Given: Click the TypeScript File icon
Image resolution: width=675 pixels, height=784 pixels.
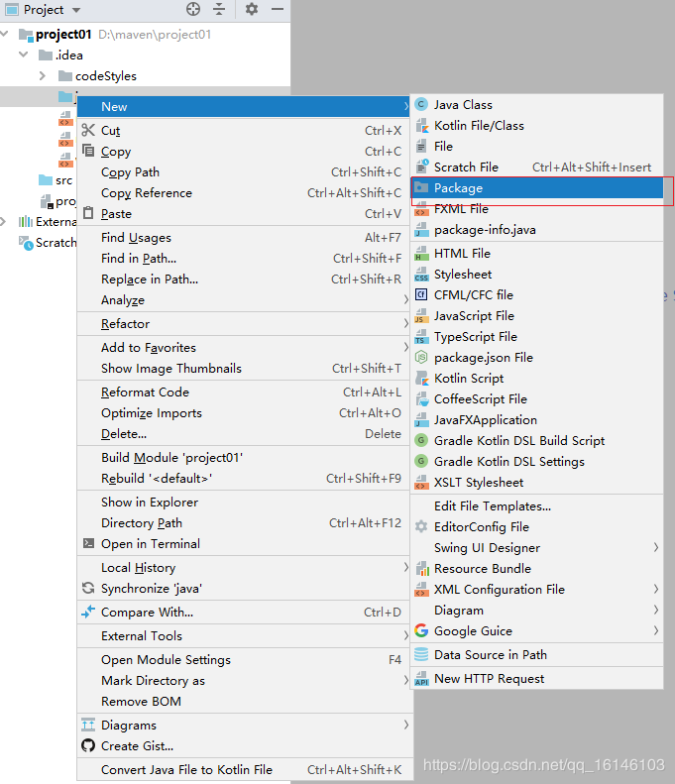Looking at the screenshot, I should pyautogui.click(x=421, y=337).
